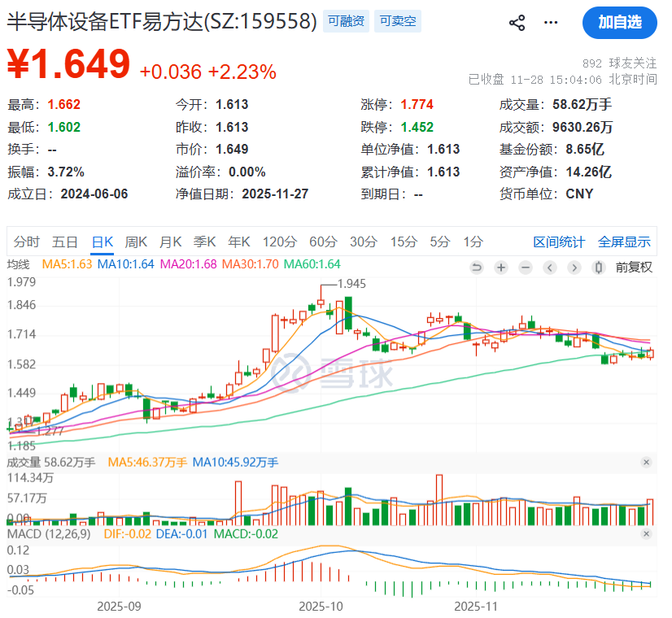The width and height of the screenshot is (672, 618).
Task: Click the 2025-10 date axis label
Action: pos(321,607)
